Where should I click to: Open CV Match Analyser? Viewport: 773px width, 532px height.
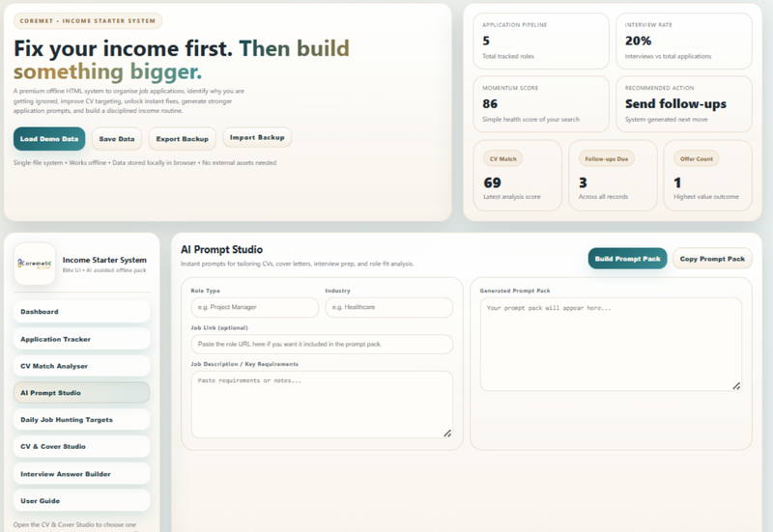tap(82, 366)
